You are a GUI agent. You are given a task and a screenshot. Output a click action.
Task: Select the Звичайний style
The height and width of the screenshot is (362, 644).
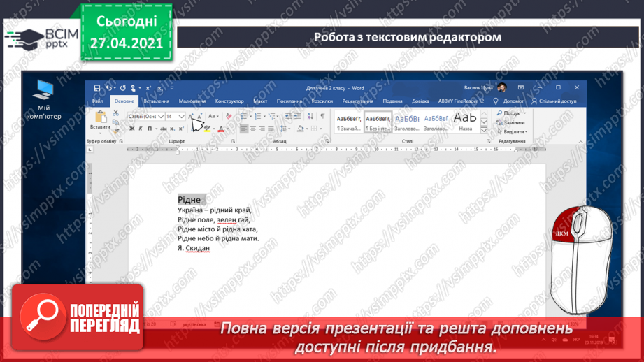349,122
